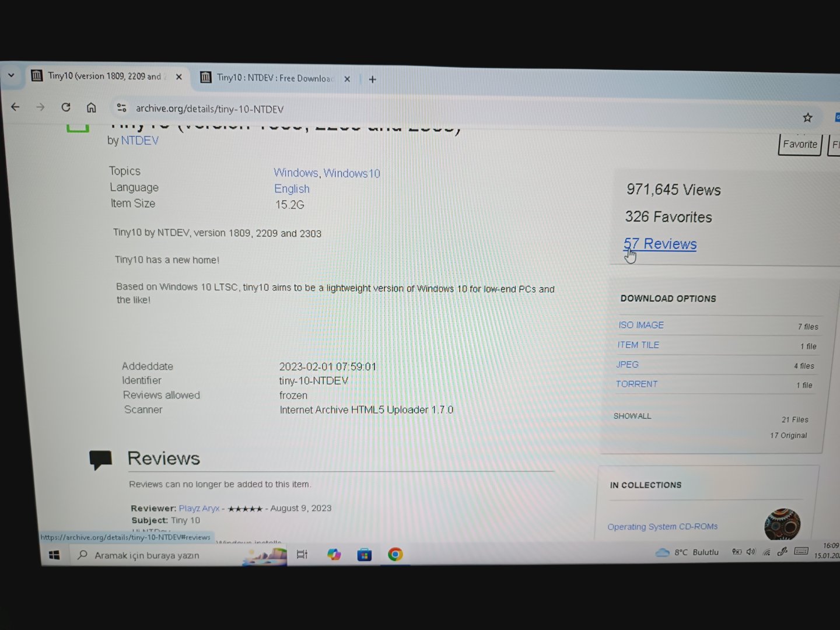Close the Tiny10 version 1809 tab
This screenshot has height=630, width=840.
(179, 77)
